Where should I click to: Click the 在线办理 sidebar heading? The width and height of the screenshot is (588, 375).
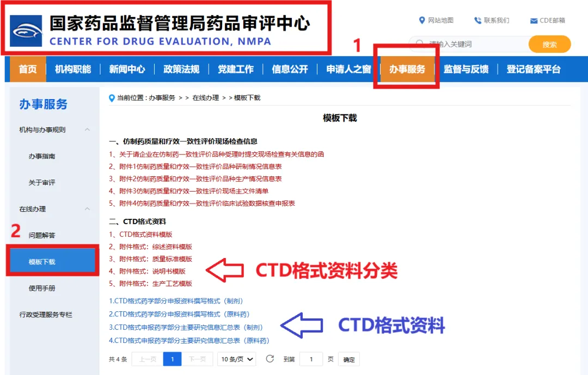pyautogui.click(x=33, y=209)
